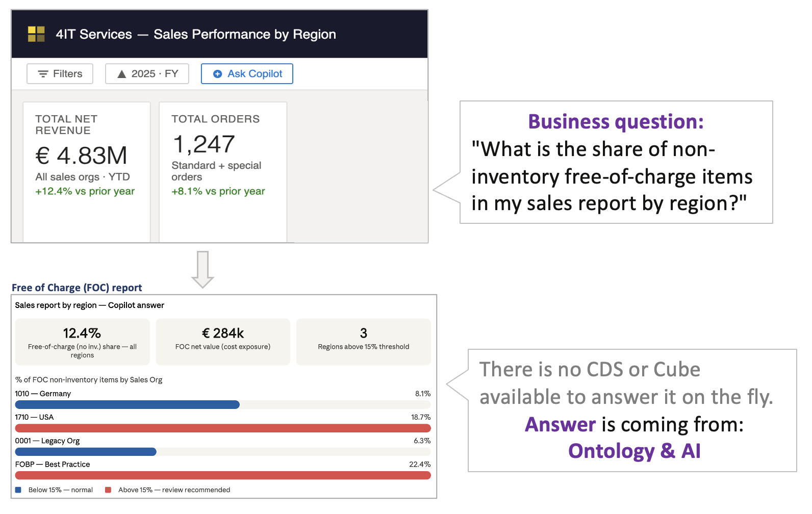Select the Total Orders 1,247 KPI card
Viewport: 812px width, 514px height.
coord(223,171)
